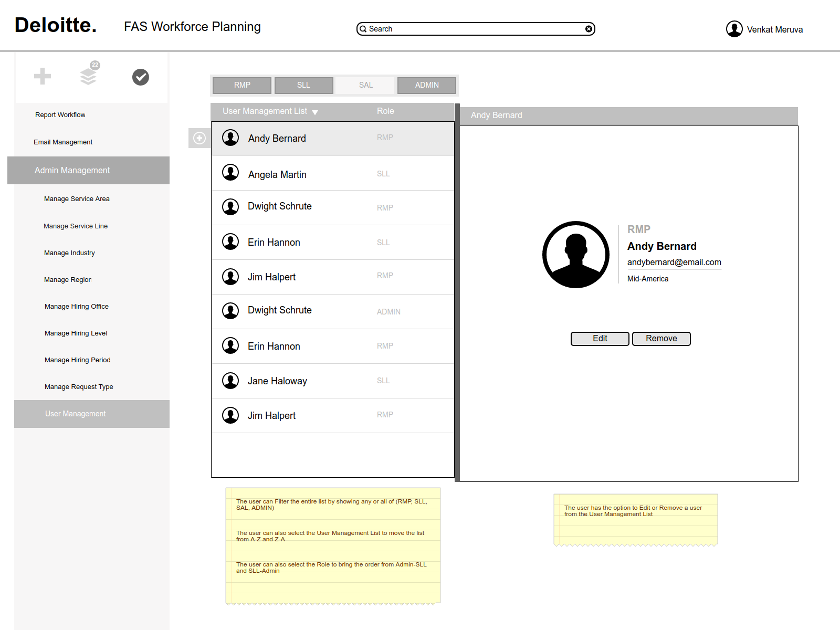Open Venkat Meruva's profile avatar icon
This screenshot has height=630, width=840.
734,29
